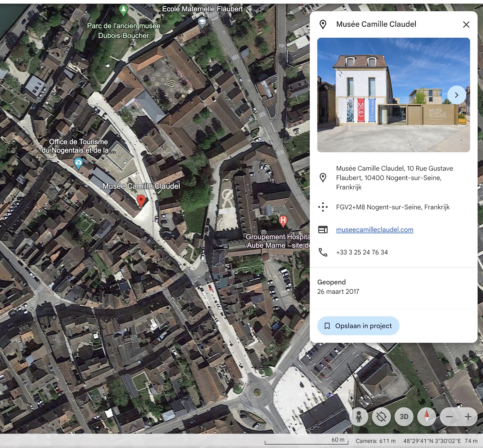Click the Office de Tourisme du Nogentais label
The image size is (483, 448).
tap(78, 146)
